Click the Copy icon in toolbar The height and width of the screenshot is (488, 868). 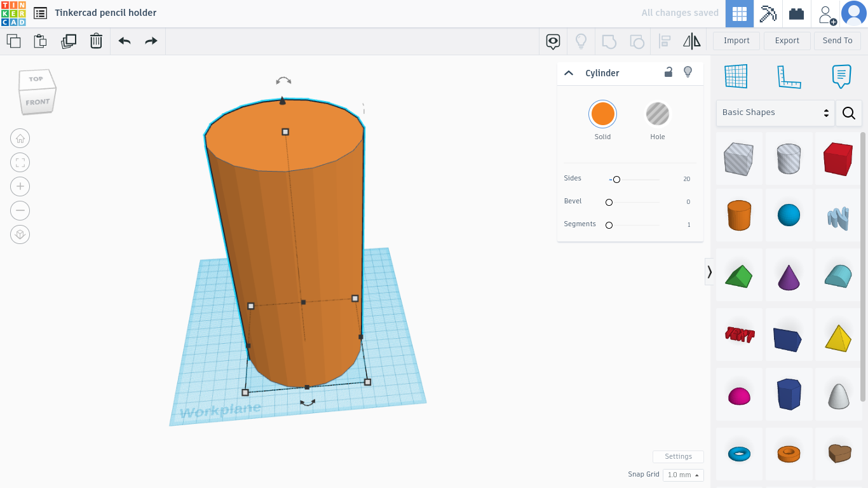13,41
